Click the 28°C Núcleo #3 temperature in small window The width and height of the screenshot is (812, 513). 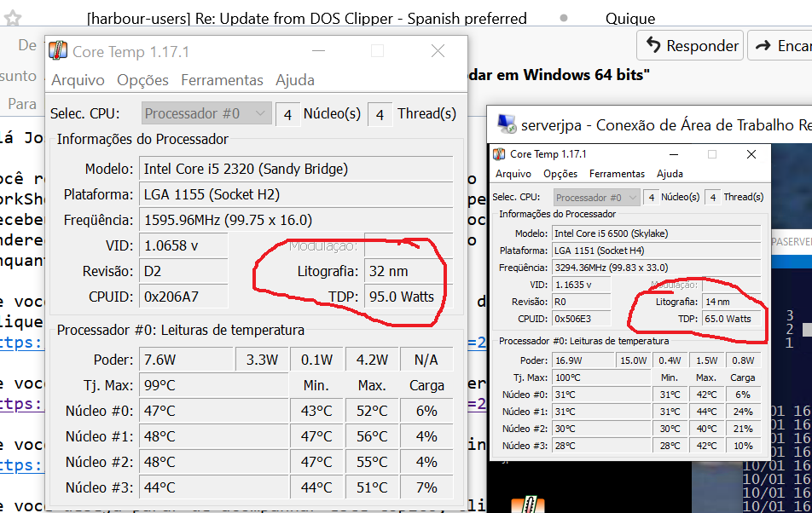[602, 446]
